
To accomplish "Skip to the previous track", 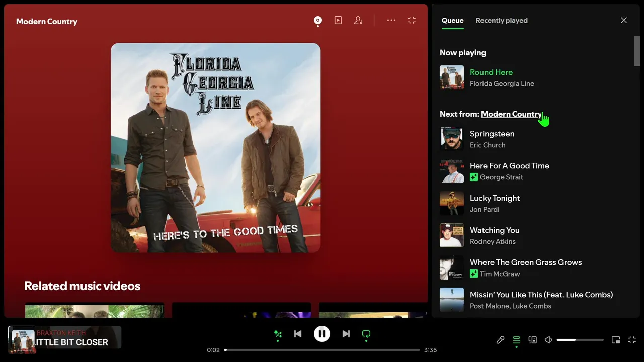I will pos(298,334).
